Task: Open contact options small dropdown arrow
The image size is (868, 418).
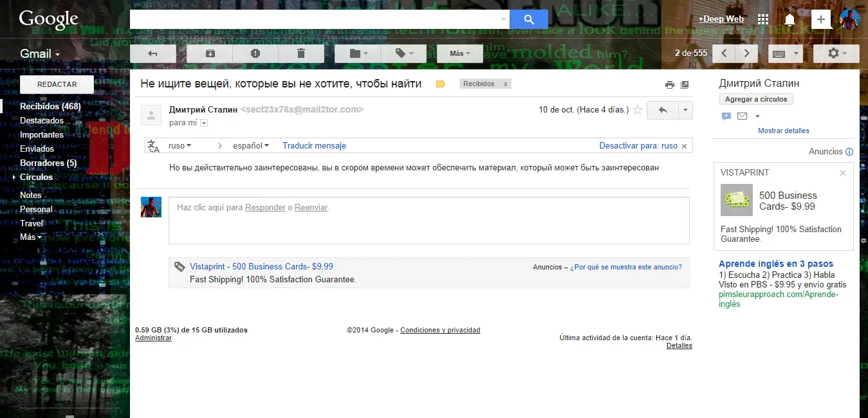Action: [x=757, y=116]
